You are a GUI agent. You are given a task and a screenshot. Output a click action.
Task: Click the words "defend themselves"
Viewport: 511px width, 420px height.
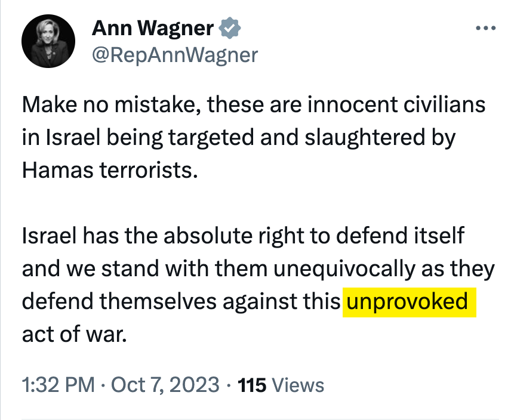(119, 301)
